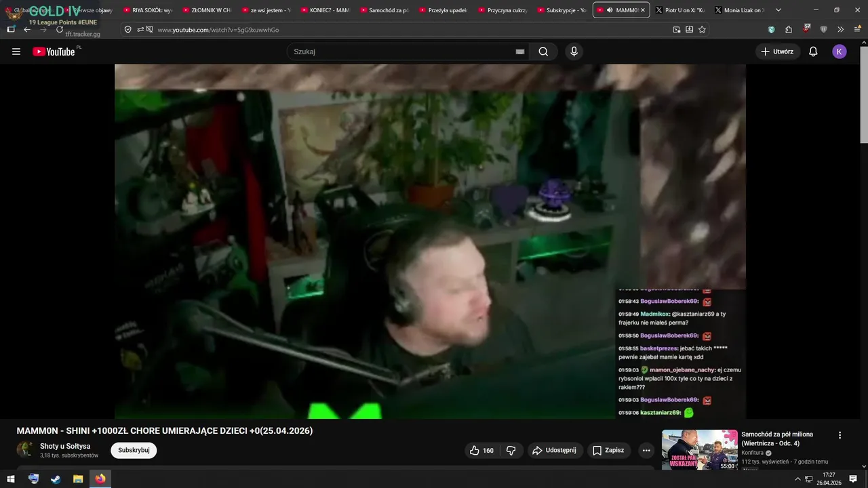Open the grey shield extension icon
Viewport: 868px width, 488px height.
[x=823, y=30]
